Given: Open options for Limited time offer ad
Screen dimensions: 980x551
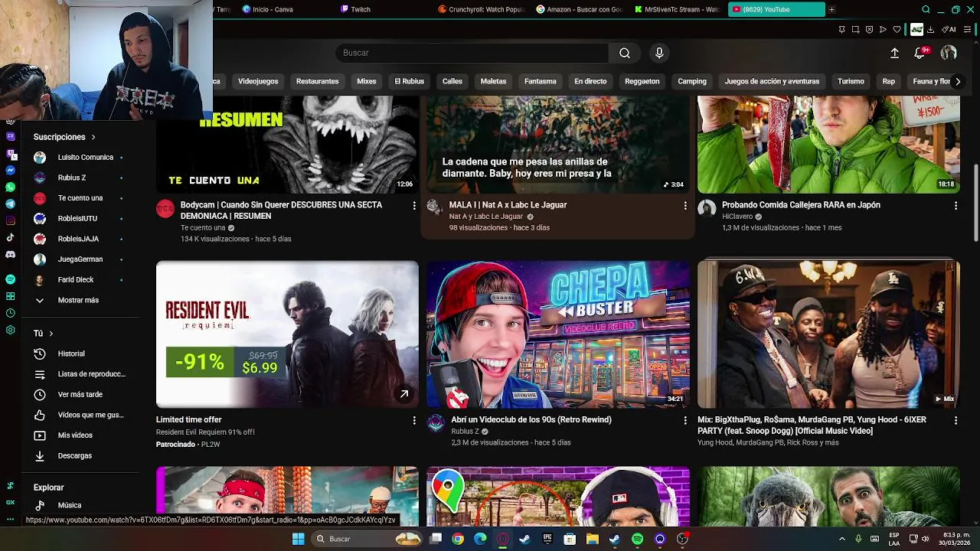Looking at the screenshot, I should [x=414, y=420].
